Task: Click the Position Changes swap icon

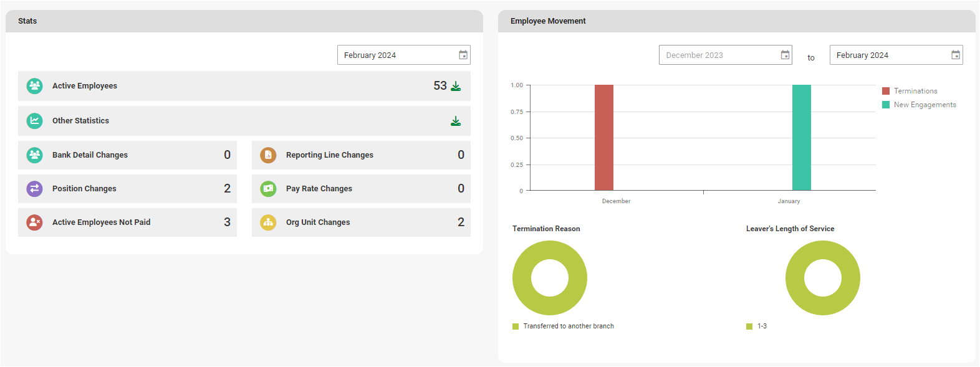Action: pyautogui.click(x=35, y=189)
